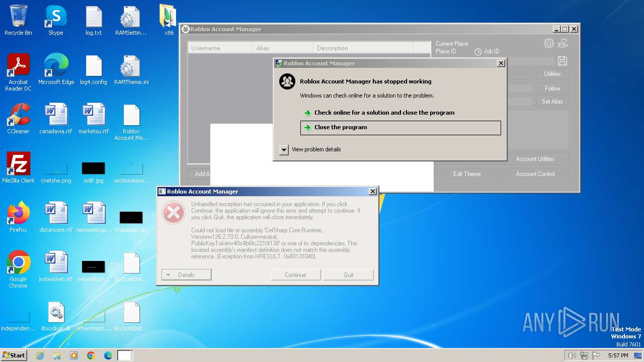This screenshot has height=362, width=644.
Task: Click the red error X icon
Action: pyautogui.click(x=174, y=213)
